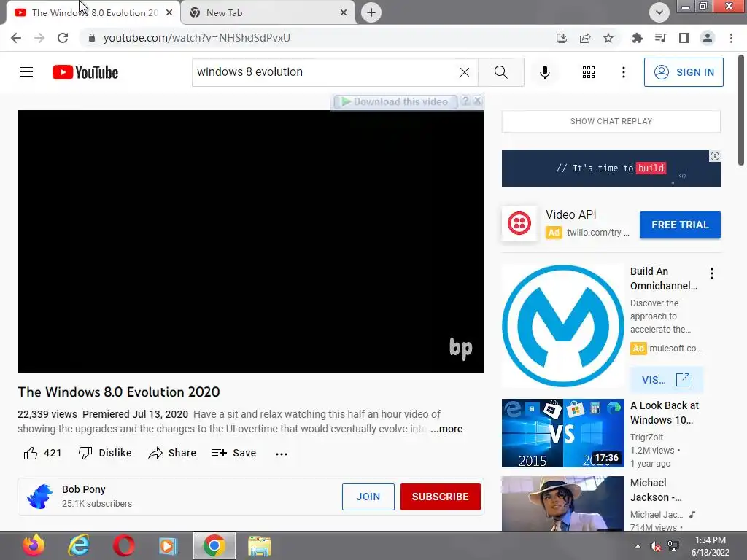Close the download video bar
The image size is (747, 560).
click(478, 101)
